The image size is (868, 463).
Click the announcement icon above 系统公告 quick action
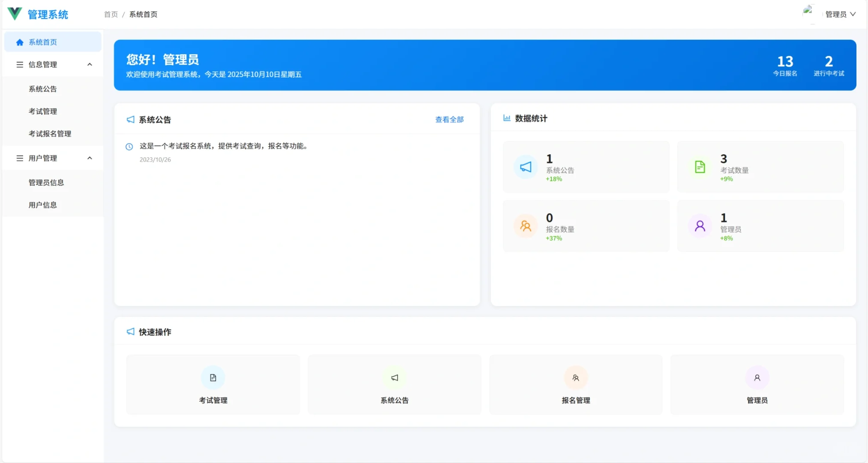pyautogui.click(x=394, y=378)
